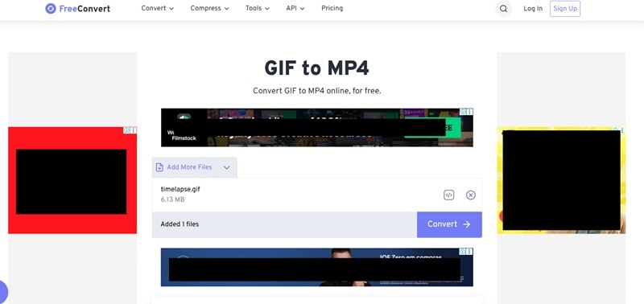Click the Log In link
644x304 pixels.
(x=533, y=9)
